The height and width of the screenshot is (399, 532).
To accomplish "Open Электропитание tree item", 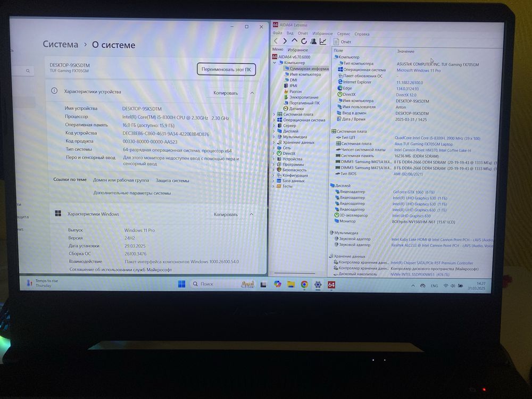I will tap(301, 97).
